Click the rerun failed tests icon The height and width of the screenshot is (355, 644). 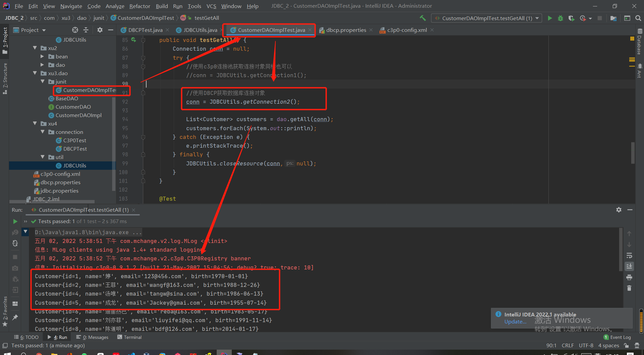(15, 232)
